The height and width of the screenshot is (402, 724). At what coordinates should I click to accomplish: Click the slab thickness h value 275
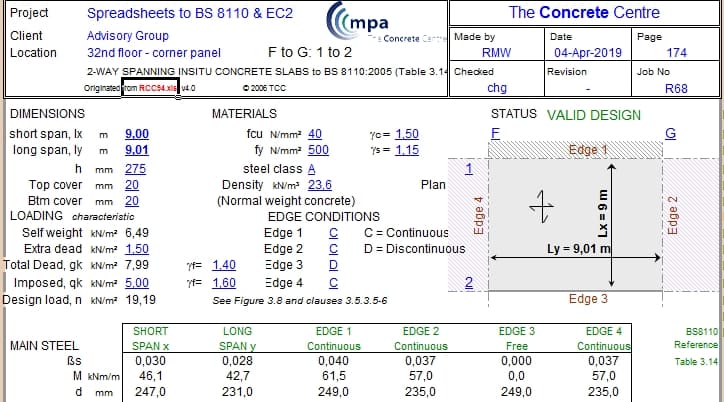(x=135, y=169)
